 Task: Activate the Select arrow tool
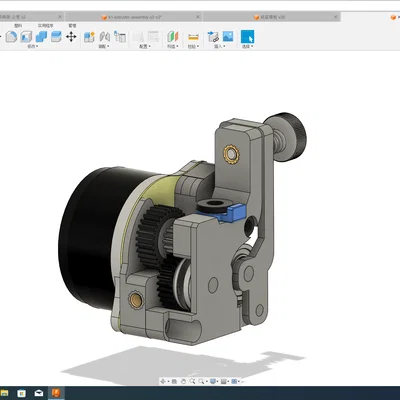(x=247, y=37)
